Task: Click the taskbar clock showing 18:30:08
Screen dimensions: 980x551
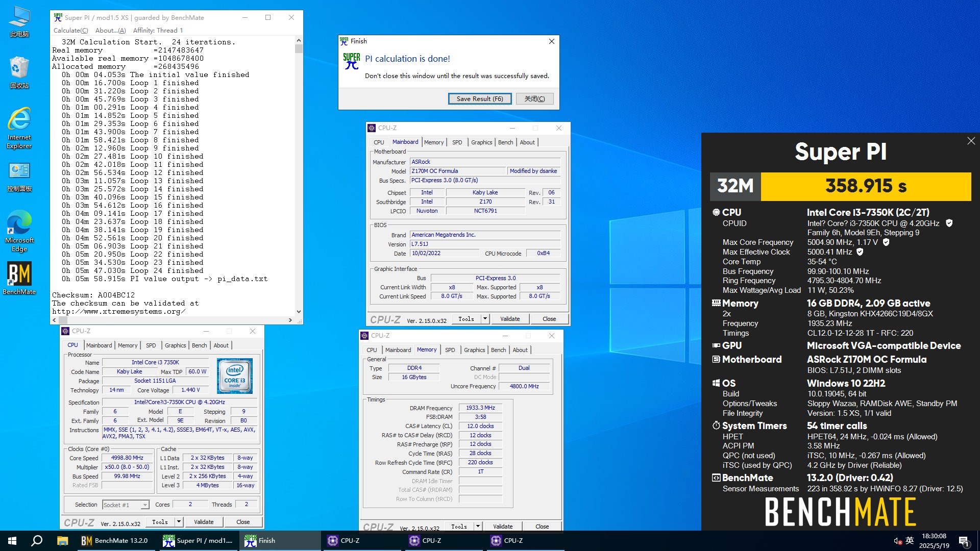Action: 934,541
